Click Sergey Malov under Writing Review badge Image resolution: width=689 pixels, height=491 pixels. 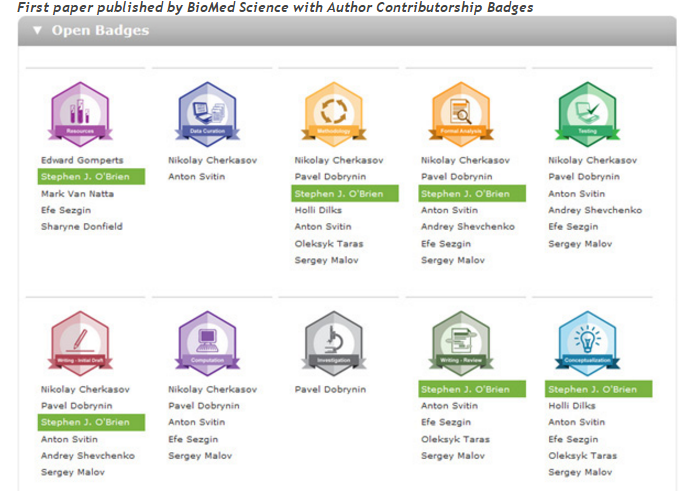(x=453, y=455)
